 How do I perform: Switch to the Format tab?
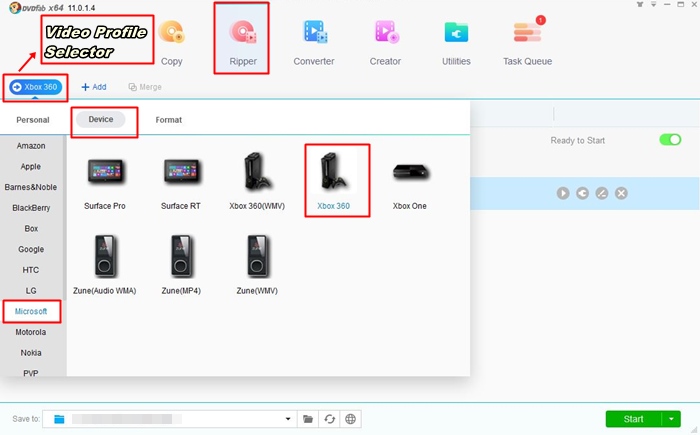click(168, 120)
